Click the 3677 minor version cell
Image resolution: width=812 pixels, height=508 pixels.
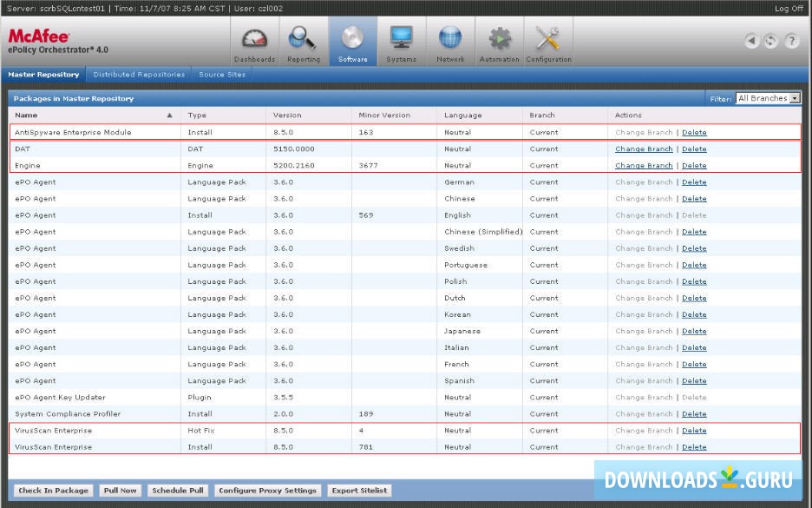pyautogui.click(x=368, y=165)
